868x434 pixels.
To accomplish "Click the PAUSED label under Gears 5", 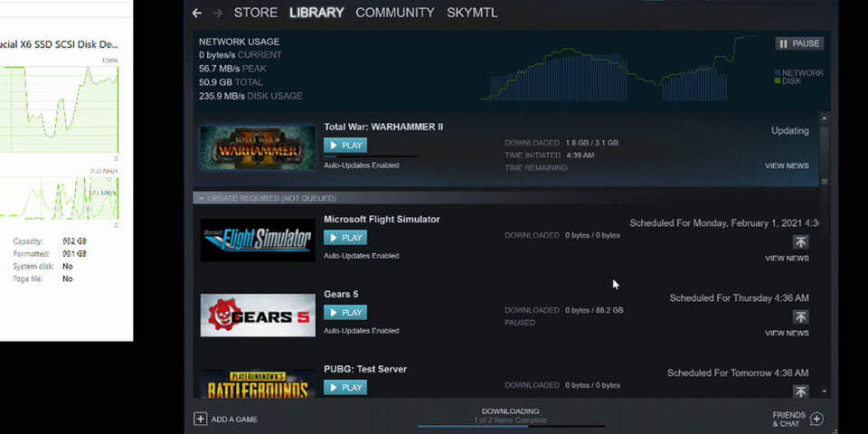I will pyautogui.click(x=520, y=323).
